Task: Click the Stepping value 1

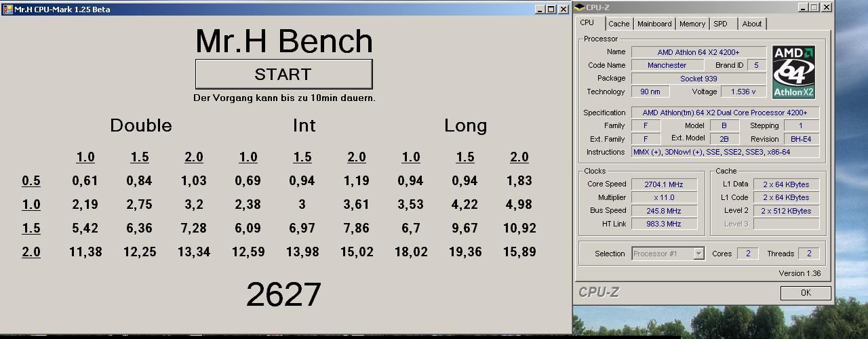Action: 801,125
